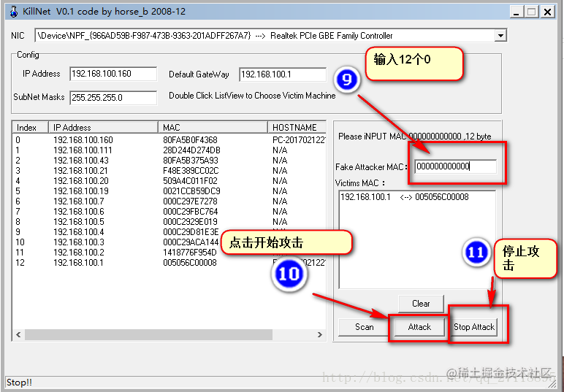This screenshot has width=564, height=392.
Task: Click MAC cell 80FA5B0F4368
Action: [190, 139]
